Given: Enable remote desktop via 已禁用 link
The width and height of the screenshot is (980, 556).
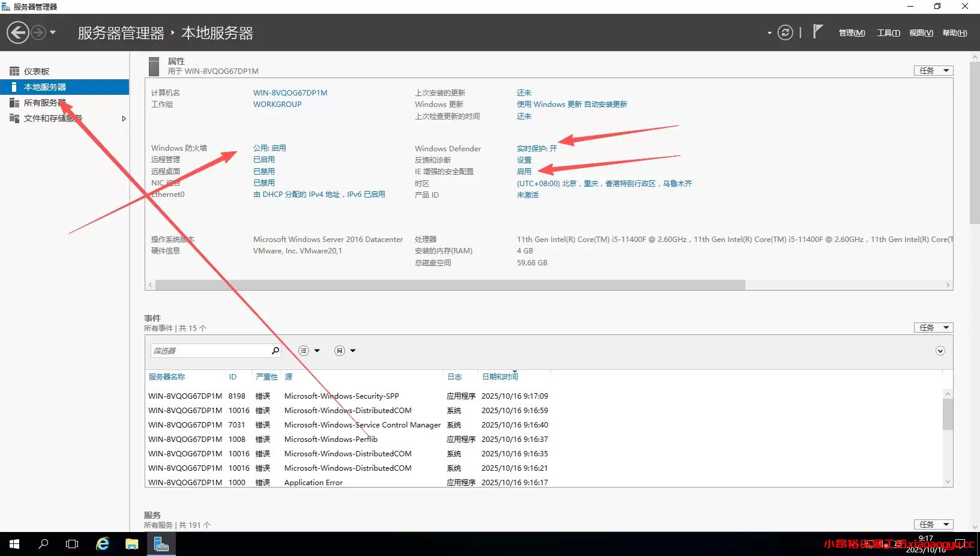Looking at the screenshot, I should click(x=264, y=171).
